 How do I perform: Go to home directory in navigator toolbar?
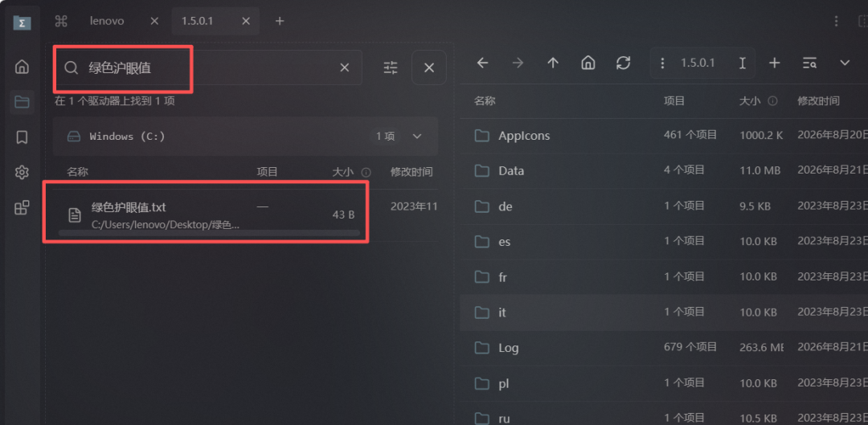(x=588, y=63)
